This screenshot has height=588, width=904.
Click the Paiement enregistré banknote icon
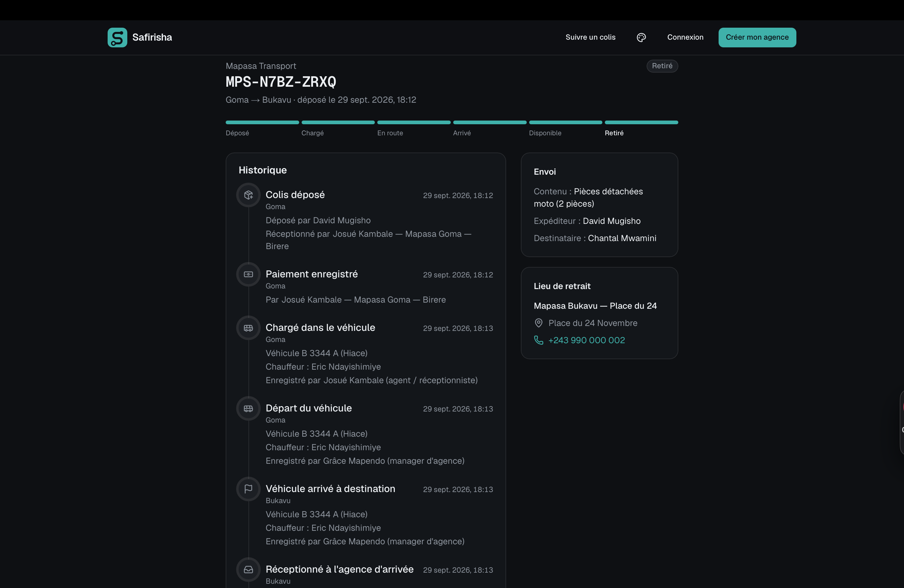(x=248, y=274)
